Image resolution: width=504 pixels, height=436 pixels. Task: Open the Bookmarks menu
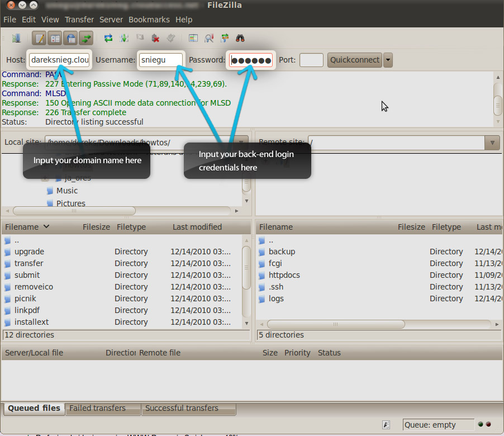click(149, 20)
